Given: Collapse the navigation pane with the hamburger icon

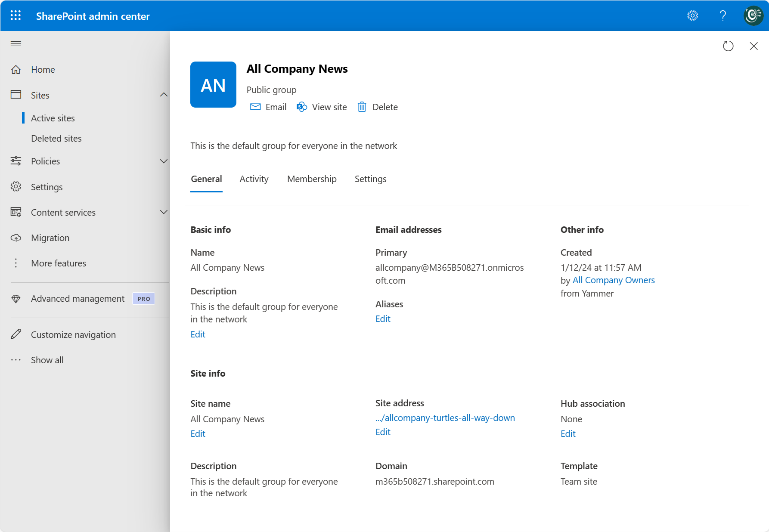Looking at the screenshot, I should [x=16, y=43].
